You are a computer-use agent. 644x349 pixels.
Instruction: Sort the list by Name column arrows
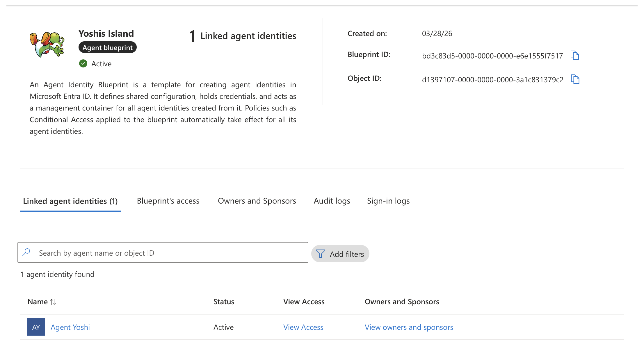point(53,302)
